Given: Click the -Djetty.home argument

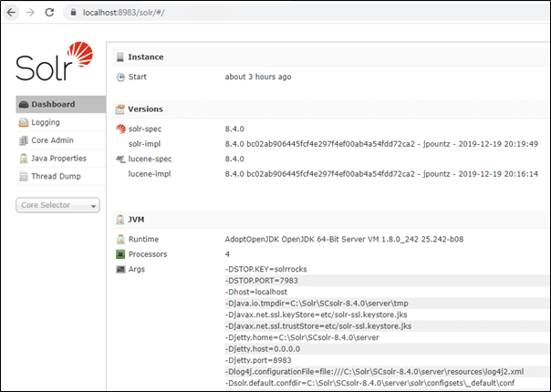Looking at the screenshot, I should tap(302, 337).
